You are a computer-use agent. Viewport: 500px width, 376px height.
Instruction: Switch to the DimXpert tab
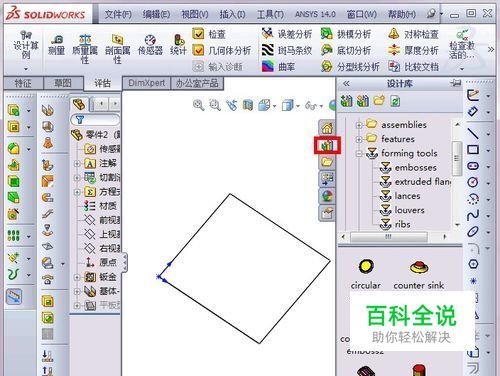point(147,83)
